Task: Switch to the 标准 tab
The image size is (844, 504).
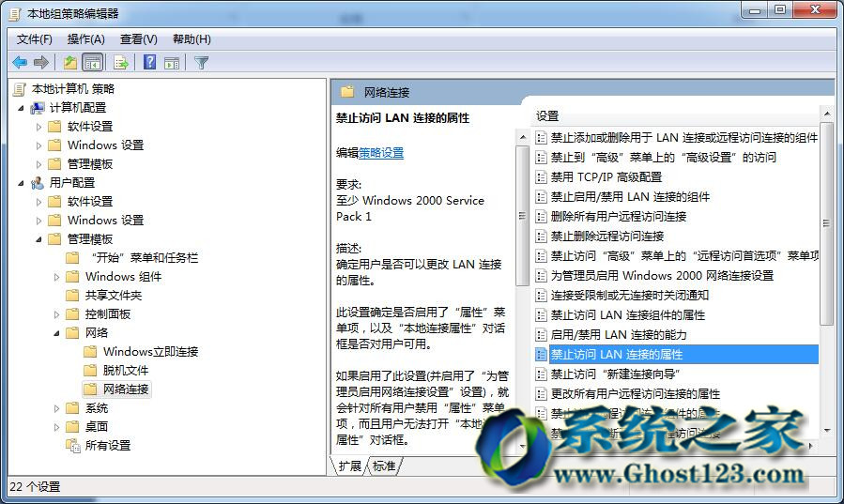Action: 384,466
